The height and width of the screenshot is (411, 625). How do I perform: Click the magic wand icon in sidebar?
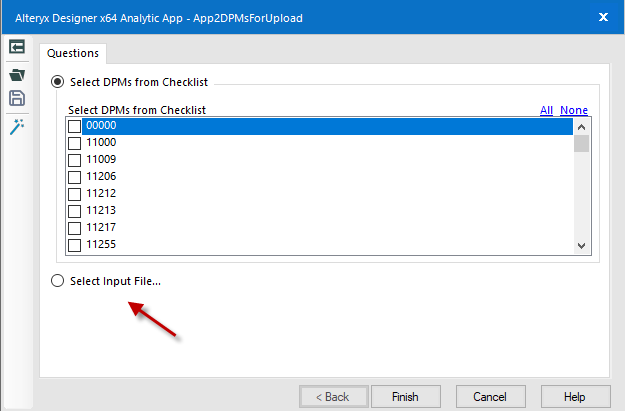coord(17,126)
